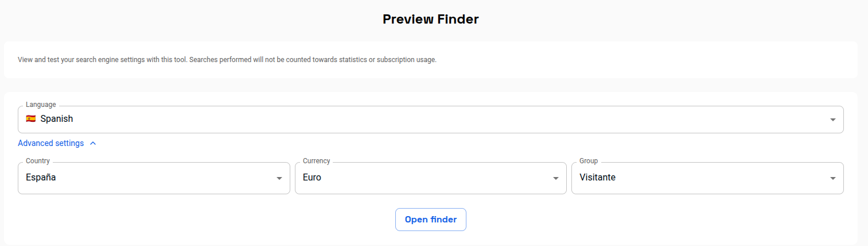Click the Country dropdown arrow
This screenshot has height=246, width=868.
pyautogui.click(x=279, y=178)
